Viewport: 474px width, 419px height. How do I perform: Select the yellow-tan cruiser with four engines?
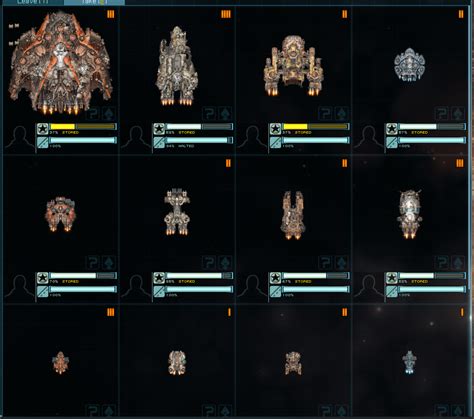(293, 66)
